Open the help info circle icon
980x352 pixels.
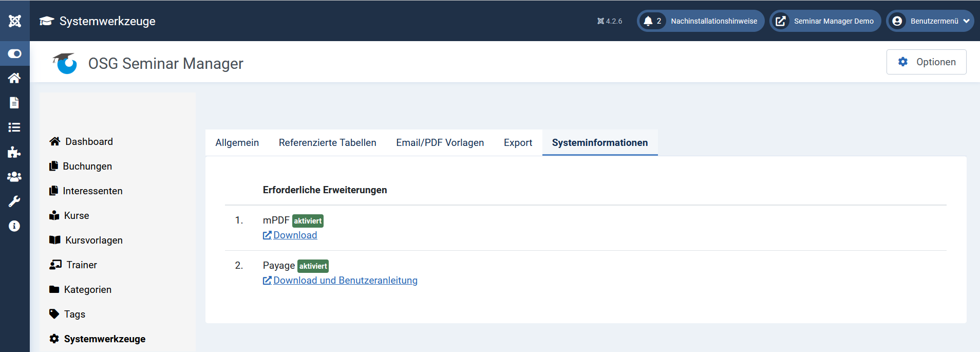[x=14, y=226]
